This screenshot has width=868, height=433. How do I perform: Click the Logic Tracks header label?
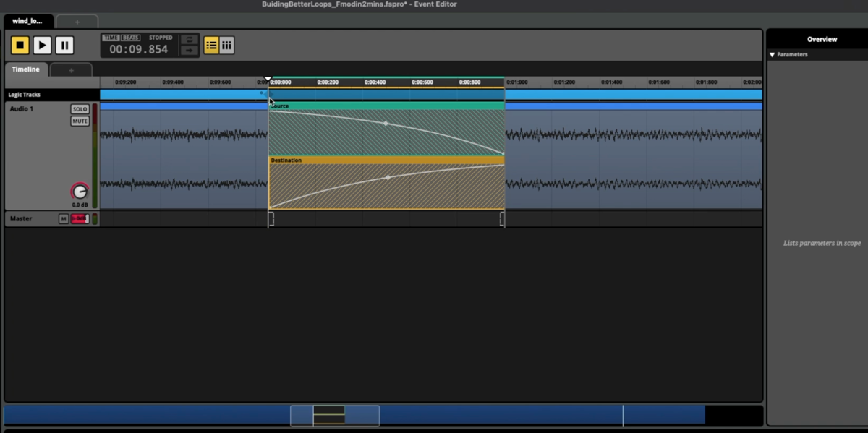click(x=25, y=95)
